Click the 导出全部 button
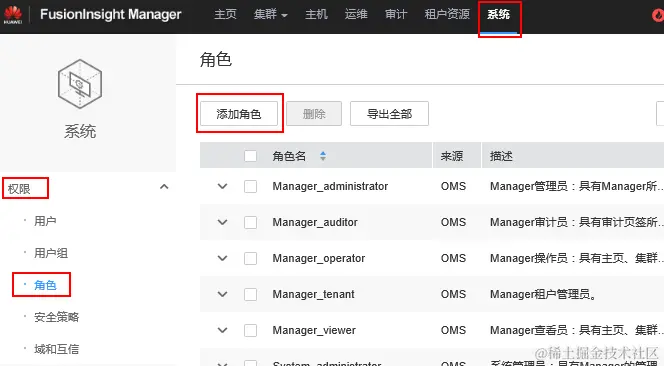Viewport: 664px width, 366px height. click(389, 114)
